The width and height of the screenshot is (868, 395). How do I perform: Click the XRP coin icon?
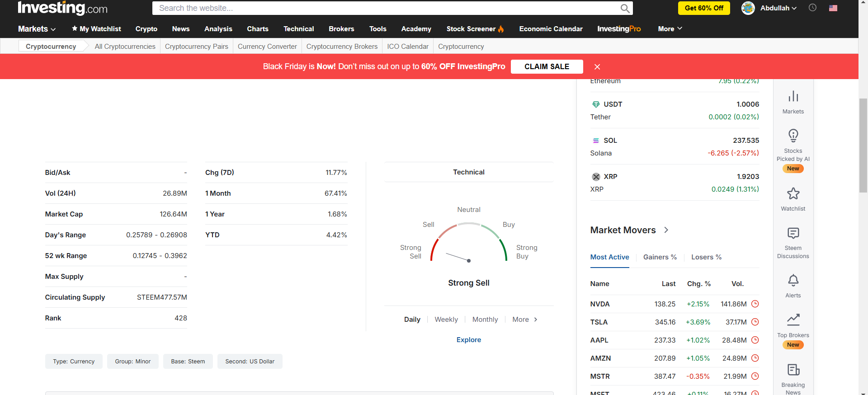coord(596,177)
